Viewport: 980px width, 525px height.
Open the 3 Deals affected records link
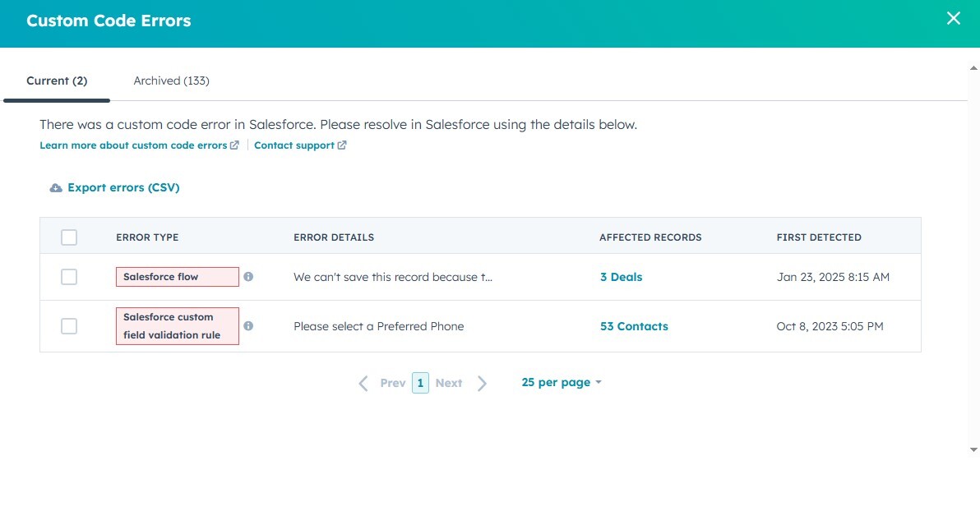tap(622, 277)
